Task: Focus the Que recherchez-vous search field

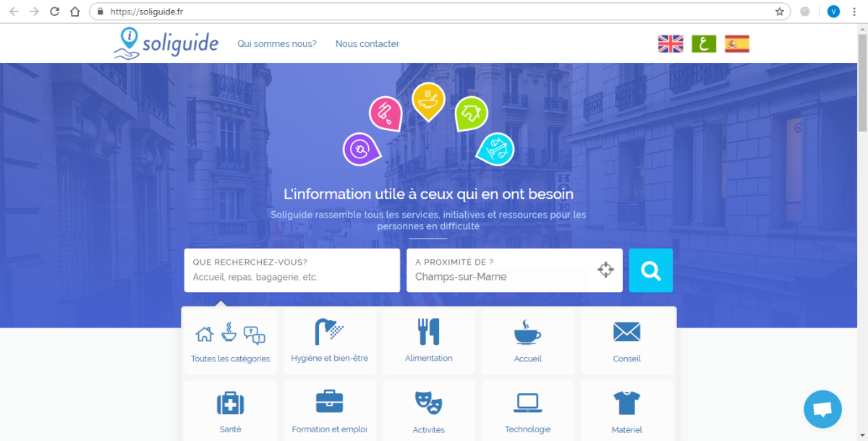Action: 292,270
